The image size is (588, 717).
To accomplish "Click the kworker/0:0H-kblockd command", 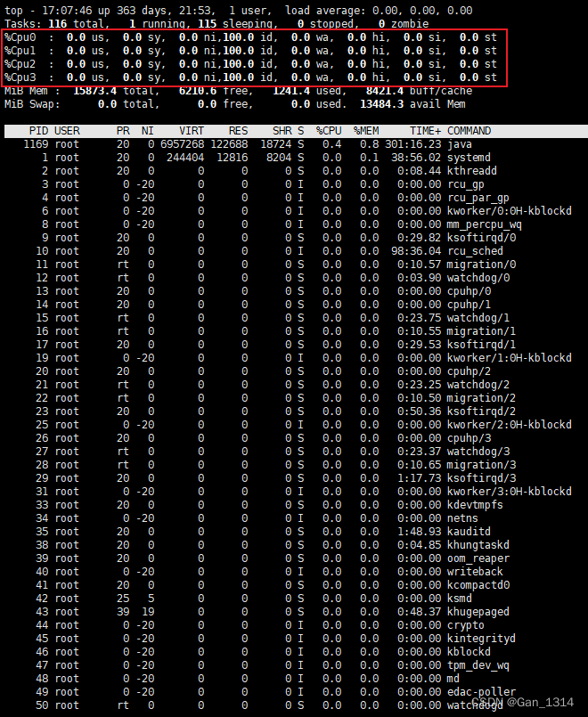I will click(510, 211).
